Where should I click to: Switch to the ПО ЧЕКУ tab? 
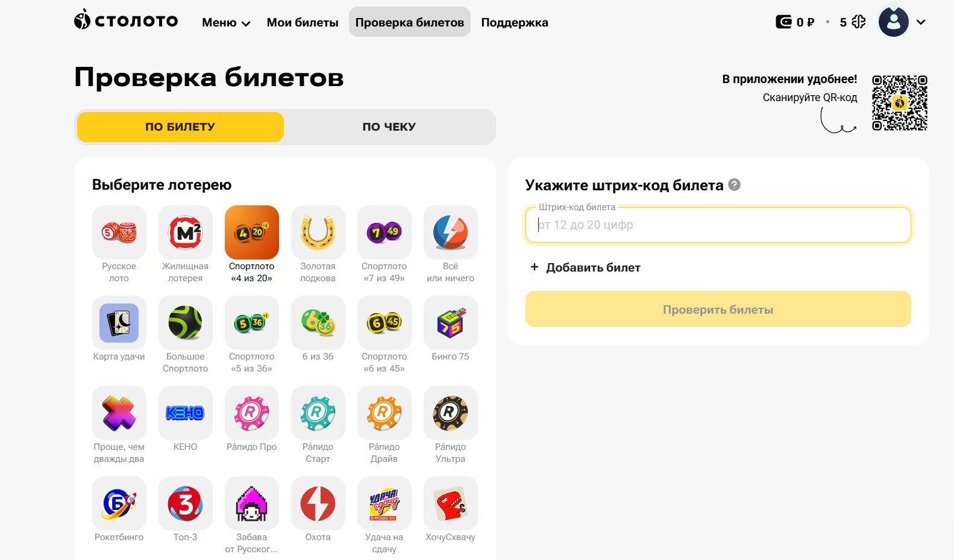tap(389, 127)
